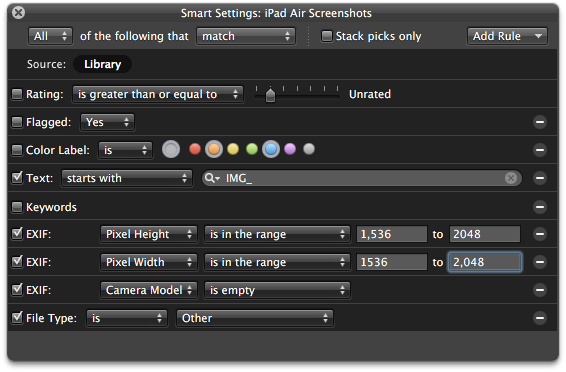Select the yellow color label
This screenshot has width=566, height=372.
(233, 149)
